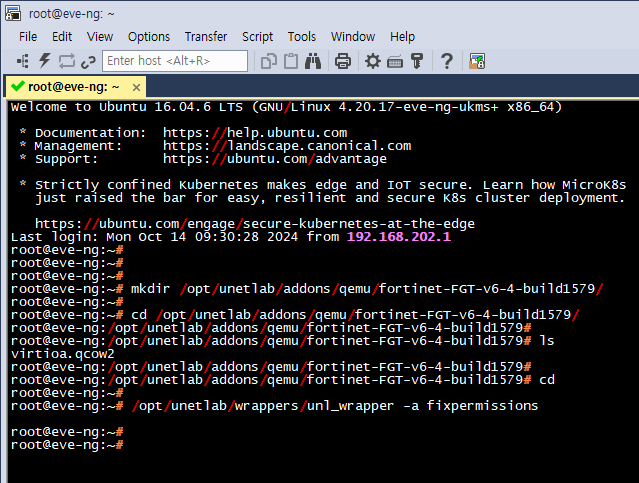Click the Quick Connect lightning icon
Image resolution: width=639 pixels, height=483 pixels.
tap(44, 61)
